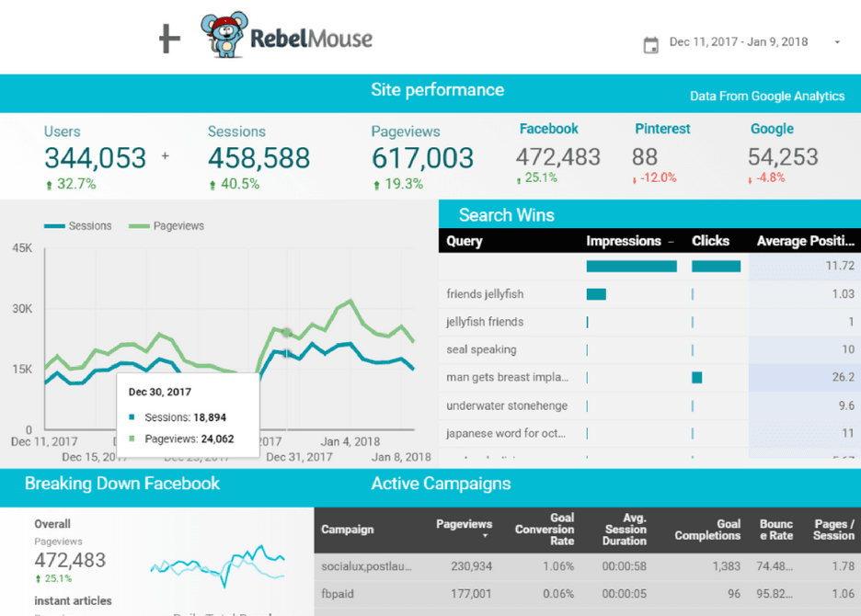861x616 pixels.
Task: Click the small plus sign beside Users count
Action: [x=166, y=156]
